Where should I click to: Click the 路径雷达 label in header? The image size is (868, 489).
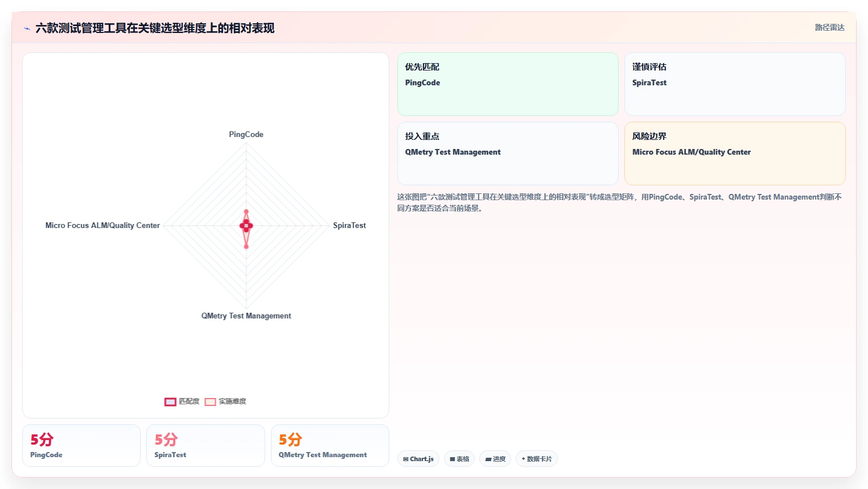coord(829,28)
